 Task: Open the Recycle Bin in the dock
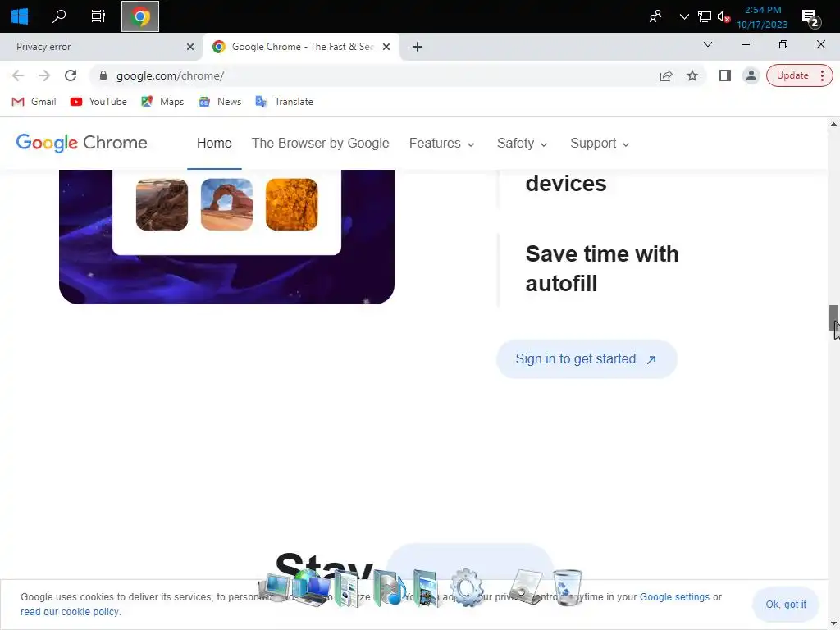tap(568, 587)
